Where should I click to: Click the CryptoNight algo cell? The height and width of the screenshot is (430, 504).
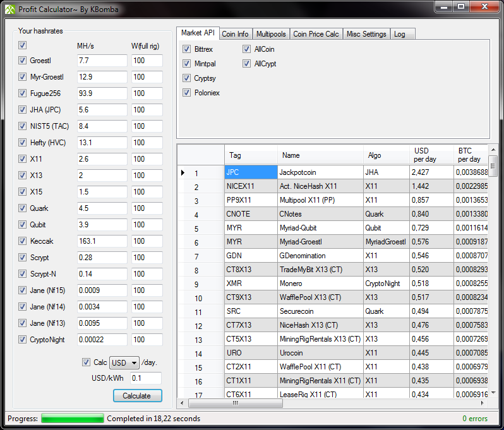click(387, 283)
